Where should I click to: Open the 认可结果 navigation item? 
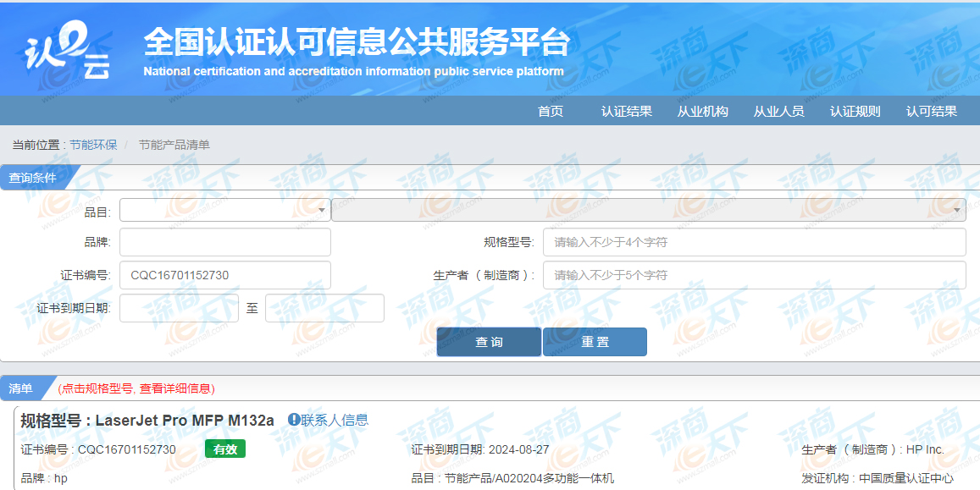(932, 111)
